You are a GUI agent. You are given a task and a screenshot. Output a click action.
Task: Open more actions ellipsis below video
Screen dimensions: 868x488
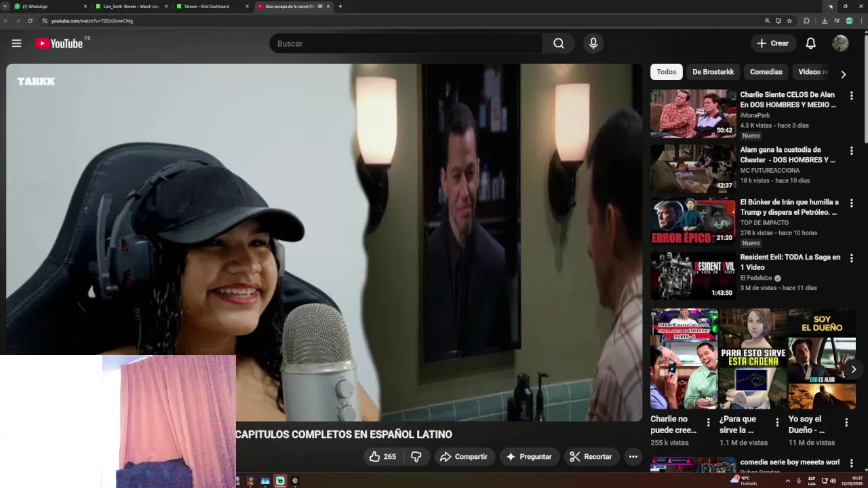[x=633, y=457]
